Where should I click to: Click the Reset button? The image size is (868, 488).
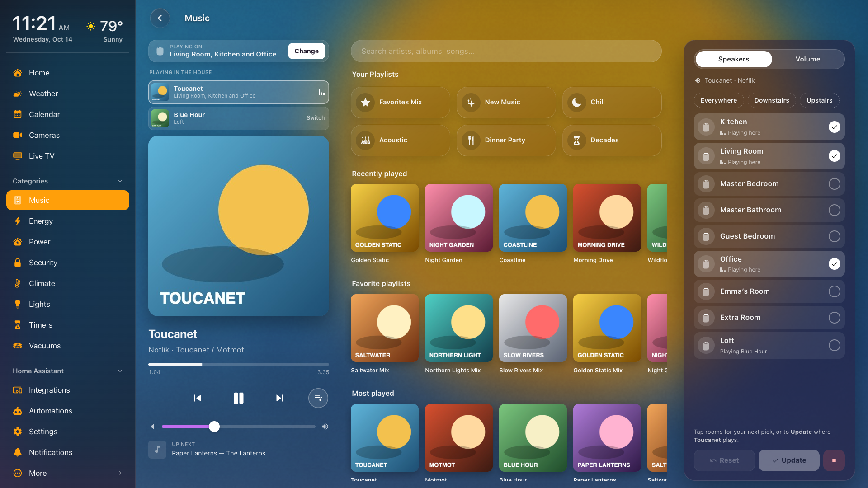pyautogui.click(x=724, y=460)
